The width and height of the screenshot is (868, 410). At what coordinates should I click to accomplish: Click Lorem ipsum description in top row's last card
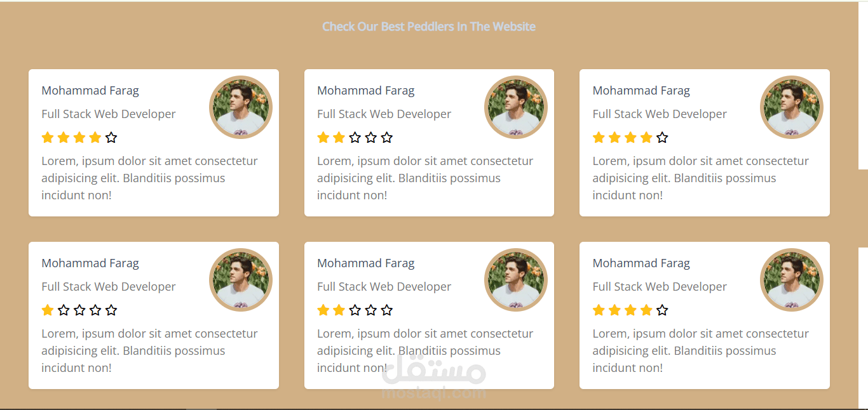[x=700, y=178]
